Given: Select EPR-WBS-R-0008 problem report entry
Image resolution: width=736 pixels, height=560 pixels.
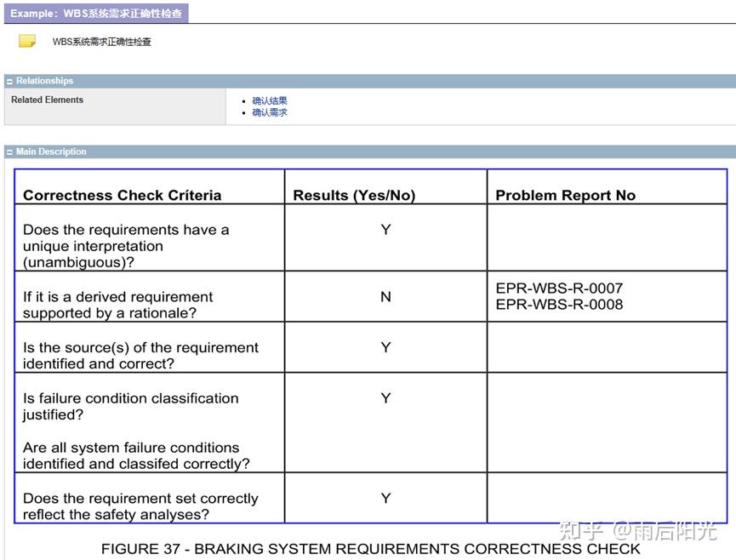Looking at the screenshot, I should (x=559, y=304).
